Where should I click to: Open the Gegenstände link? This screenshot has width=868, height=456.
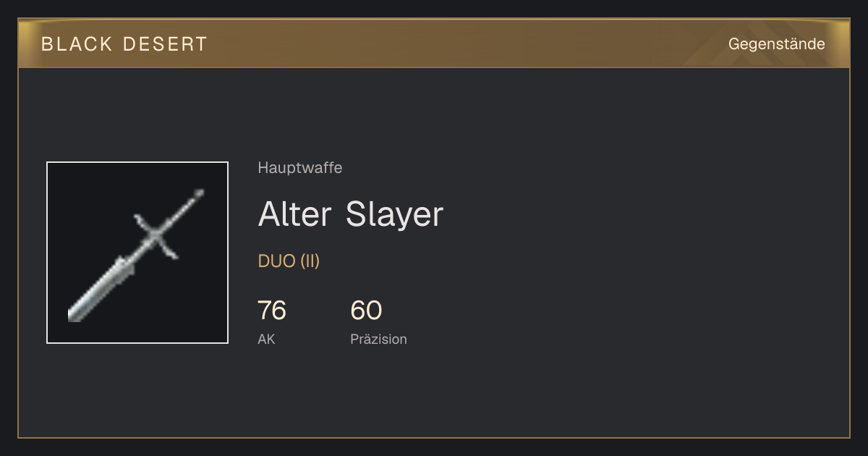776,44
